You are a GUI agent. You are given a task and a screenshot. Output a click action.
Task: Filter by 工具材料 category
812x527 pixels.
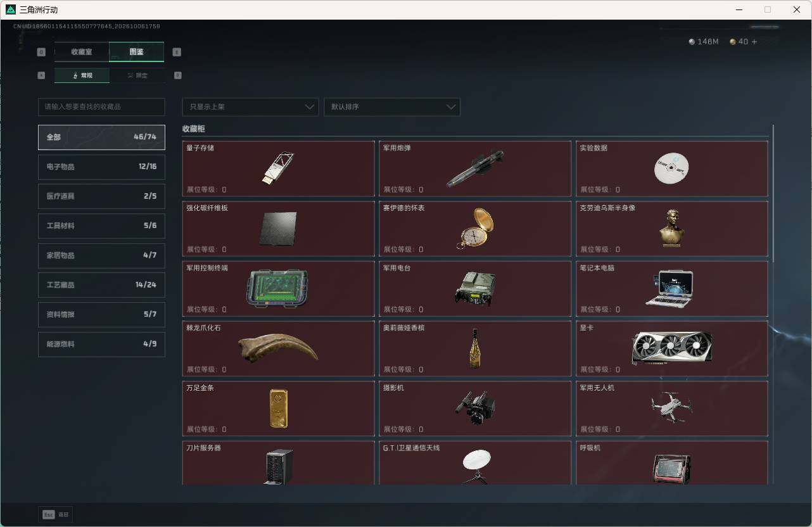101,226
